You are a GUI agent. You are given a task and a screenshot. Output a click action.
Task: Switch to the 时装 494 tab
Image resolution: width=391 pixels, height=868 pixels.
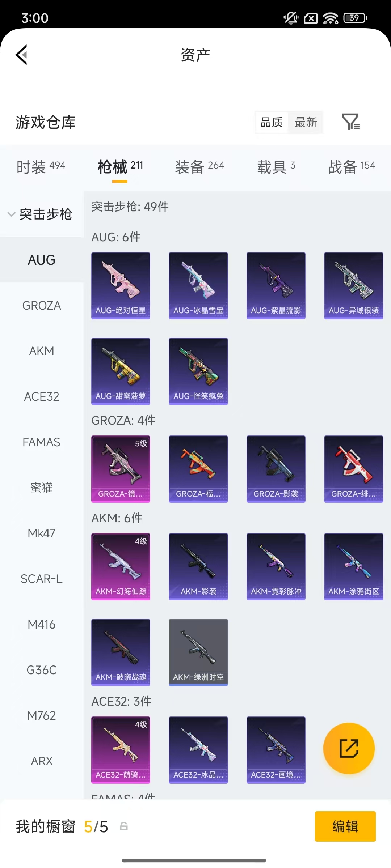tap(41, 167)
